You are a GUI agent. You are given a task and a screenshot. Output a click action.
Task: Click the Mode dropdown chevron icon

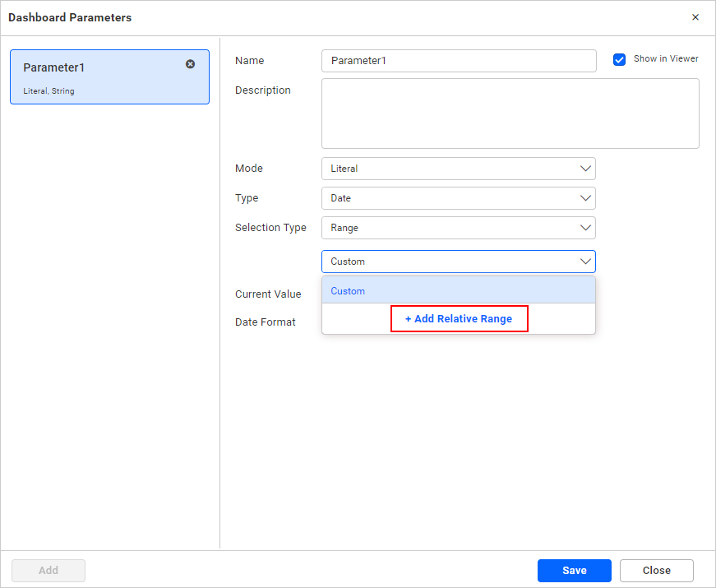(x=585, y=168)
